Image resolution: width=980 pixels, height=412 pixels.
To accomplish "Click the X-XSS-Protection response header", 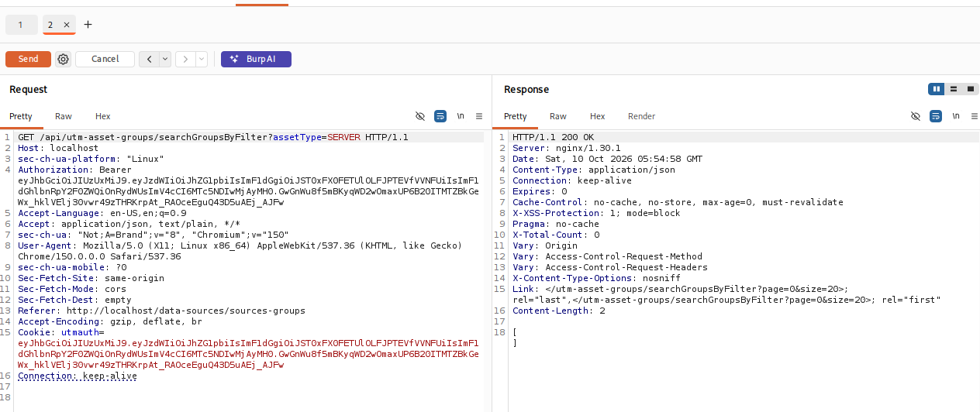I will click(x=596, y=213).
